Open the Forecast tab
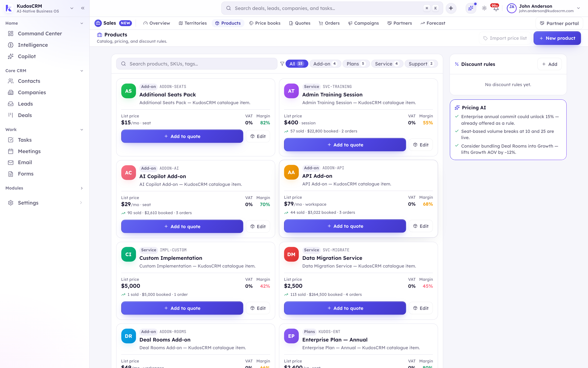 [x=433, y=23]
